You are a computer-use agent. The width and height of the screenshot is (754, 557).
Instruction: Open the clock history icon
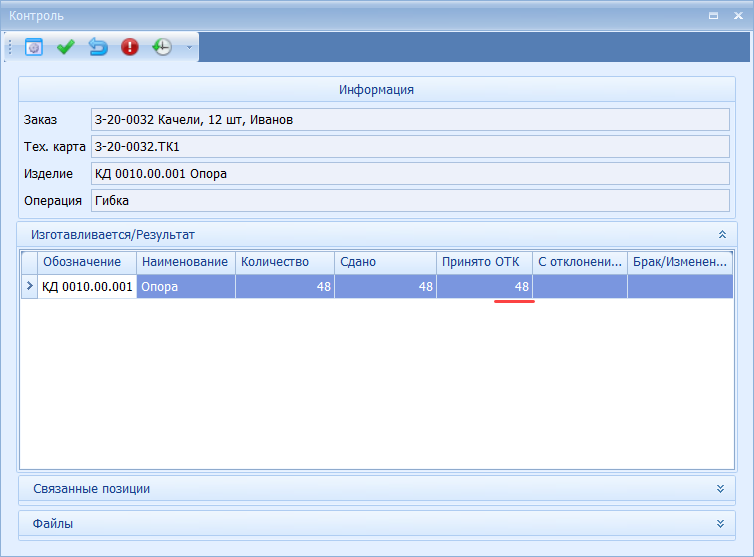(162, 47)
